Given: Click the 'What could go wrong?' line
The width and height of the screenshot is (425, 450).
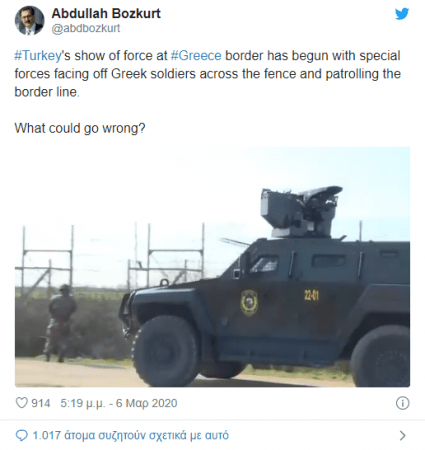Looking at the screenshot, I should 80,128.
